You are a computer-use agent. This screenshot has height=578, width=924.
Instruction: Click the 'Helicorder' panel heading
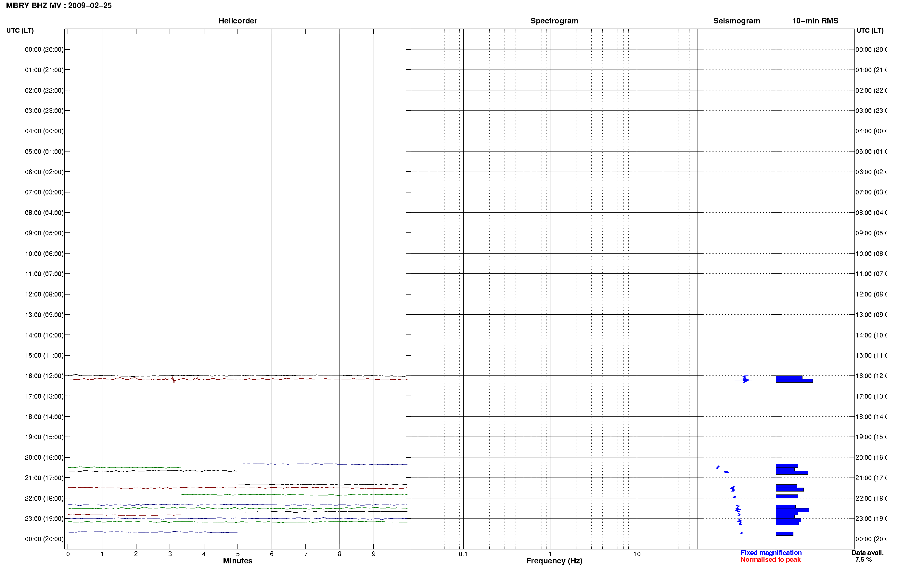click(237, 21)
